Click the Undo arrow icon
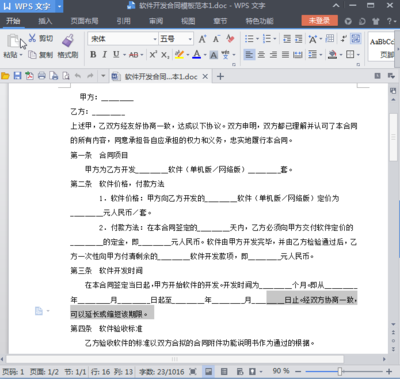The width and height of the screenshot is (400, 379). tap(78, 76)
